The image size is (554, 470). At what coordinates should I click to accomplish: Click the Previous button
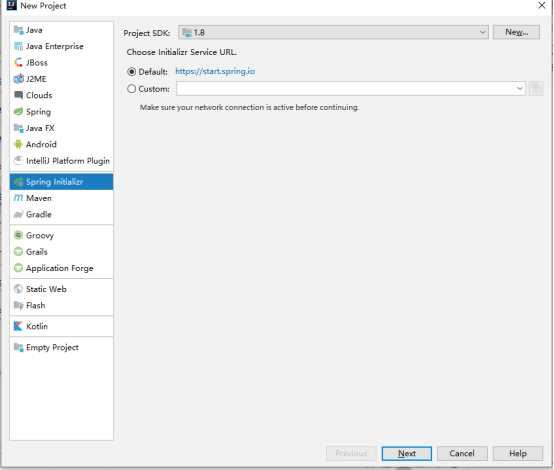click(x=351, y=453)
